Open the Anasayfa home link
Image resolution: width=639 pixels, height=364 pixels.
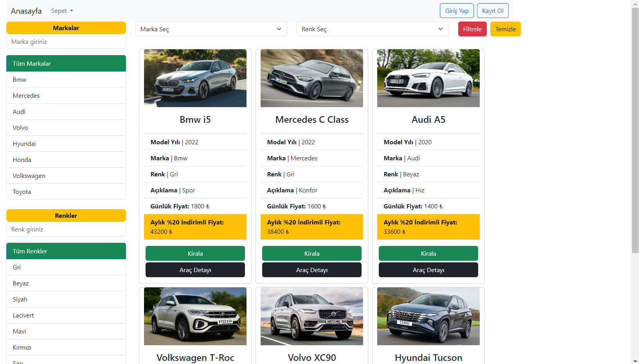[x=26, y=11]
